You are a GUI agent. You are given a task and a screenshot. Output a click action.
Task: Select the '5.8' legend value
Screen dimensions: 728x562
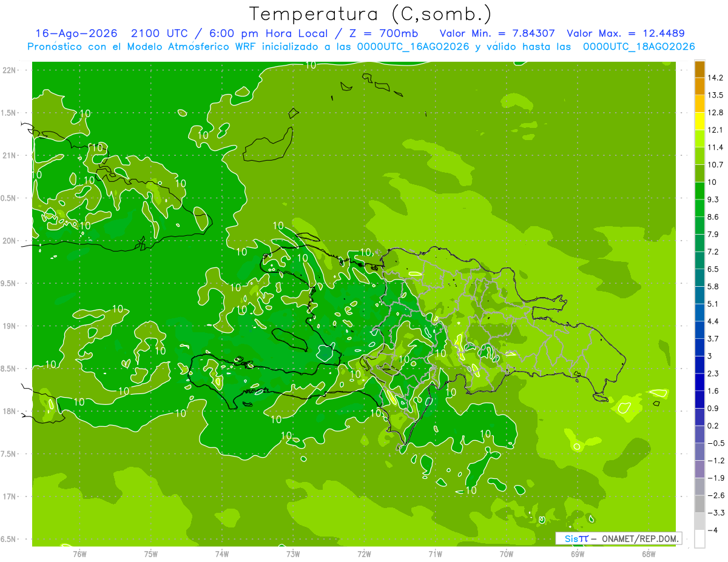point(714,286)
